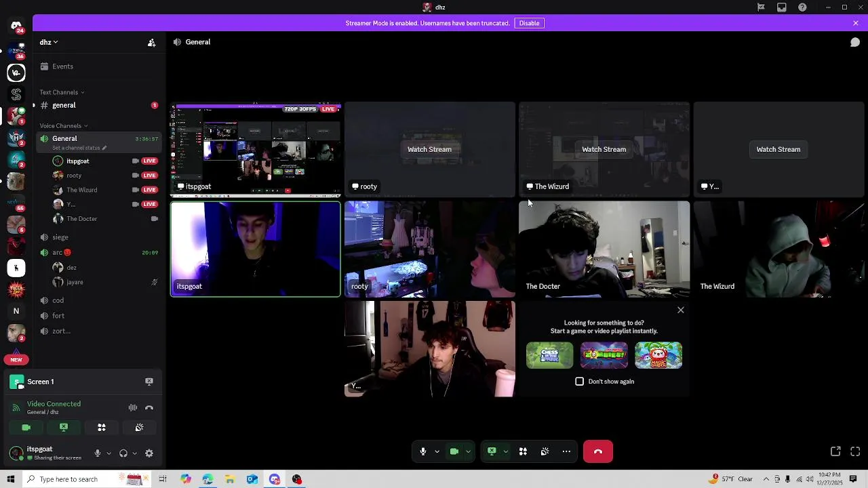Viewport: 868px width, 488px height.
Task: Collapse the Text Channels category
Action: pyautogui.click(x=62, y=92)
